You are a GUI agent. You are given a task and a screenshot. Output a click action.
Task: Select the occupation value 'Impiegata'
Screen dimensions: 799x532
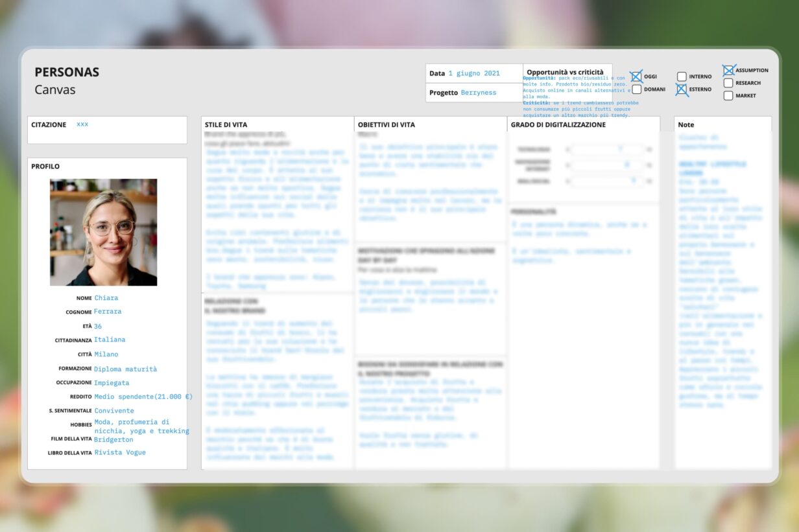pos(112,383)
